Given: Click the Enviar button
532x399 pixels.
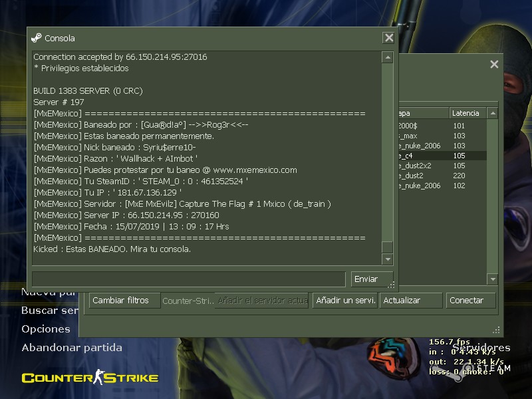Looking at the screenshot, I should [372, 279].
